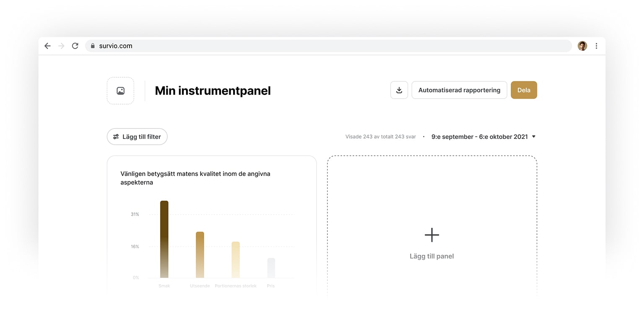Click 'Automatiserad rapportering'

point(459,90)
